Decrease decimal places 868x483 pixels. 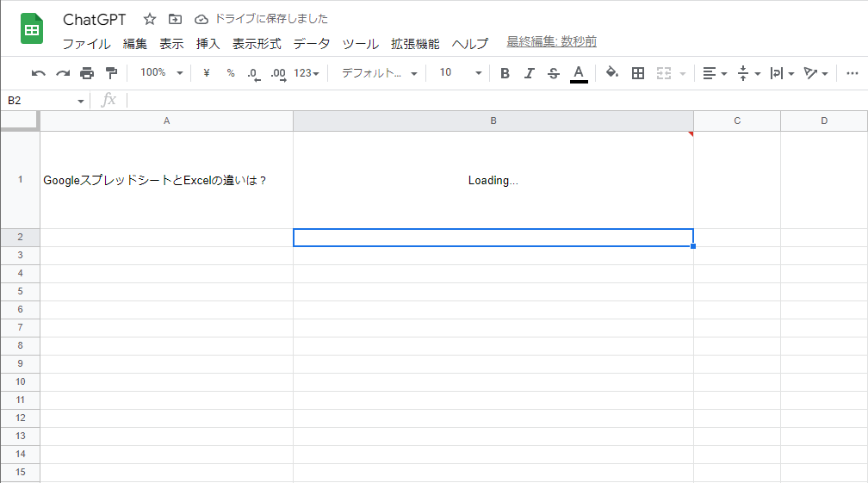click(253, 73)
